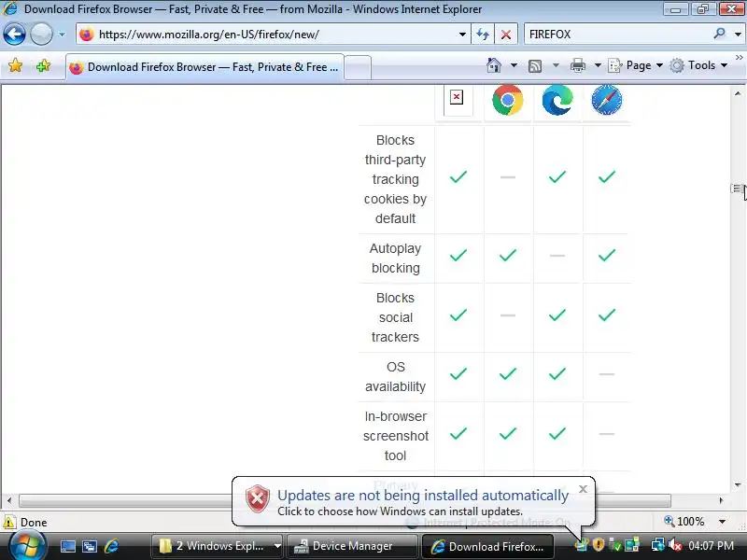Launch Internet Explorer from quick launch
747x560 pixels.
click(111, 546)
